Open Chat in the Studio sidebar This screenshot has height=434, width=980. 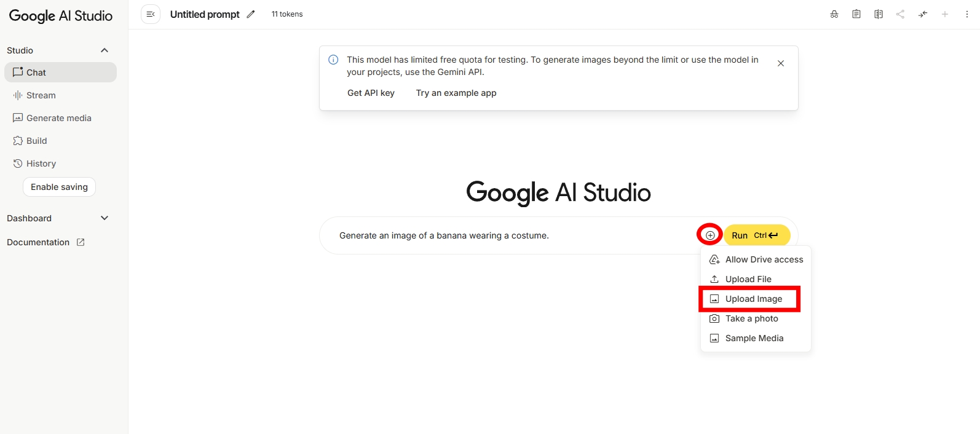pyautogui.click(x=60, y=72)
